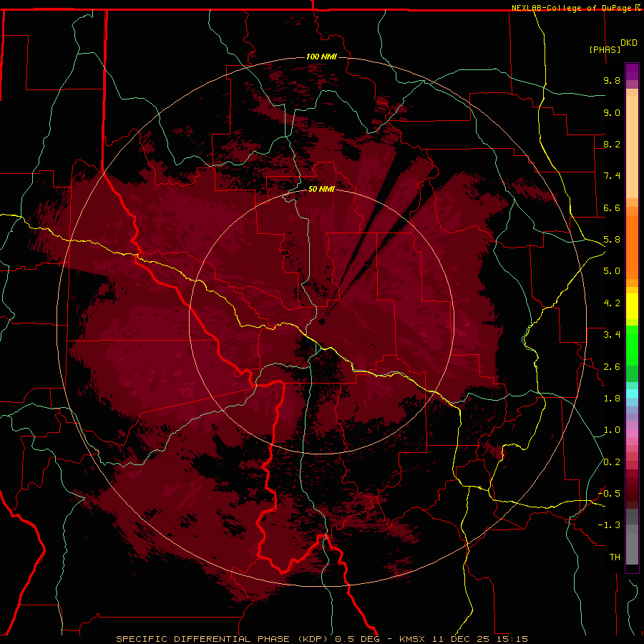Viewport: 644px width, 644px height.
Task: Click the 11 DEC 25 date text
Action: [x=459, y=639]
